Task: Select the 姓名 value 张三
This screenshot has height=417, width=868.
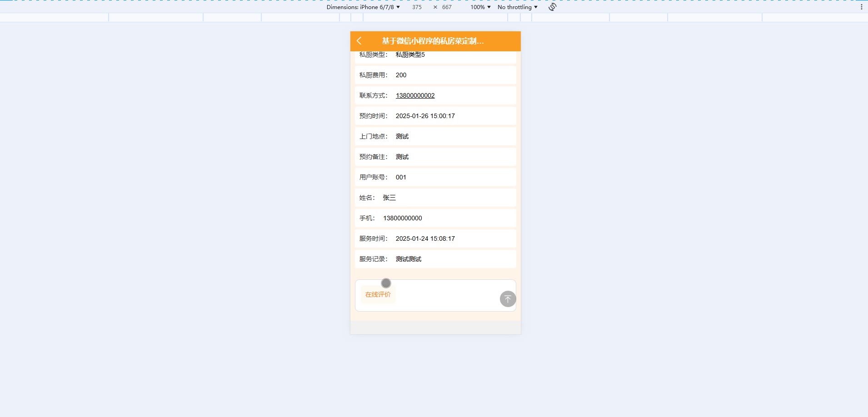Action: click(x=389, y=198)
